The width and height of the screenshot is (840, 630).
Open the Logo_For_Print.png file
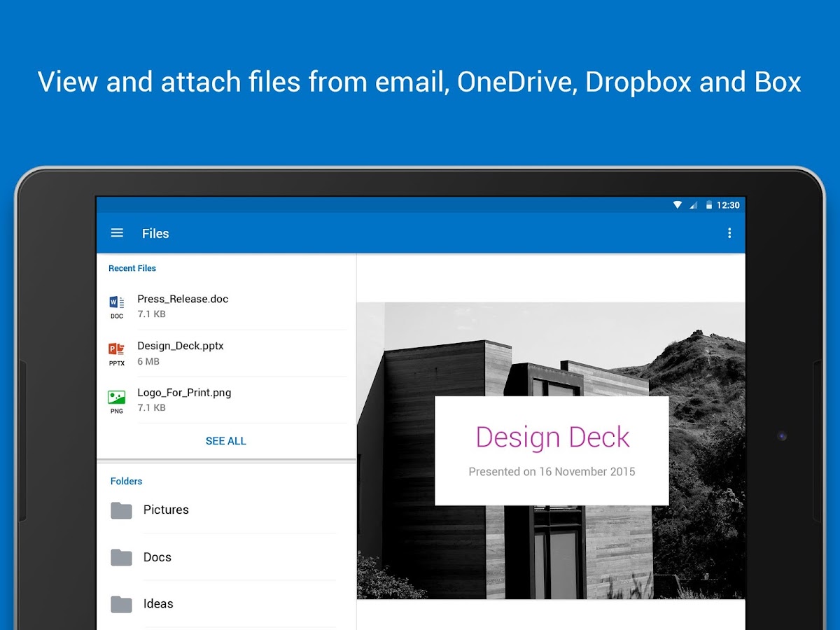click(184, 393)
